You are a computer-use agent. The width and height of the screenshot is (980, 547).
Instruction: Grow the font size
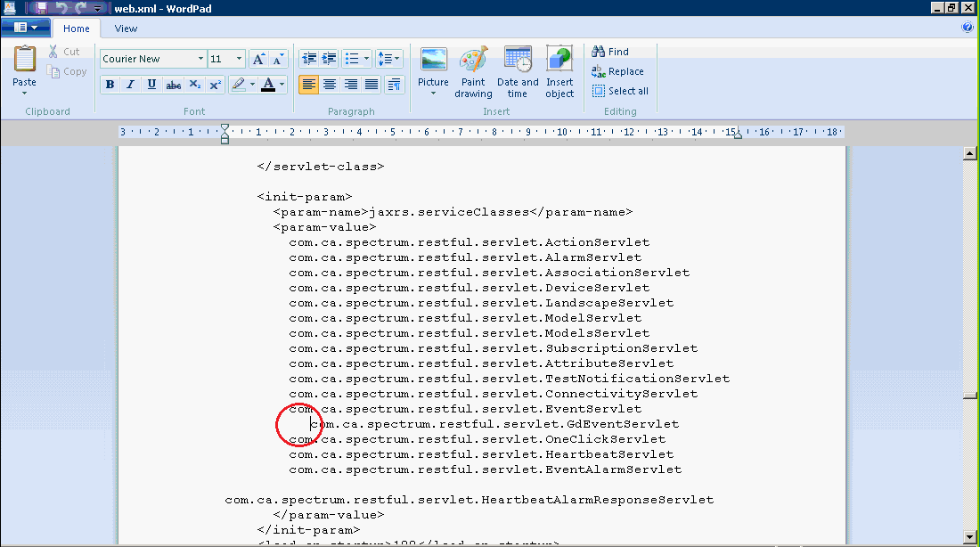click(x=258, y=59)
